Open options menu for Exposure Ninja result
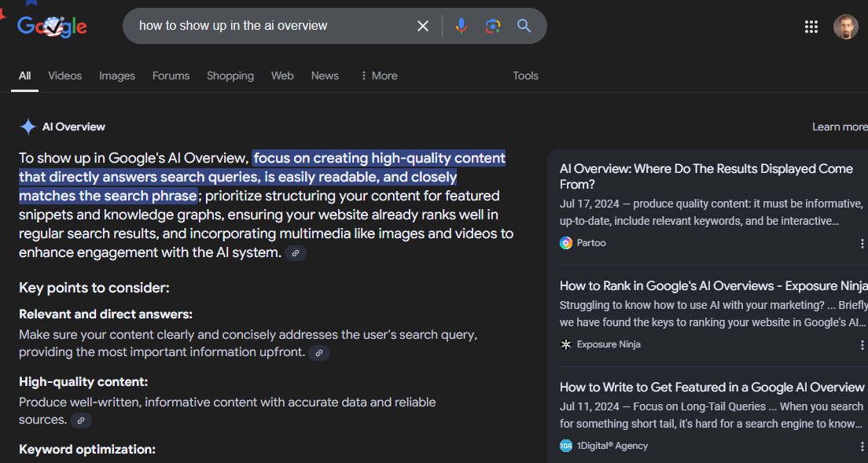The height and width of the screenshot is (463, 868). pyautogui.click(x=862, y=345)
